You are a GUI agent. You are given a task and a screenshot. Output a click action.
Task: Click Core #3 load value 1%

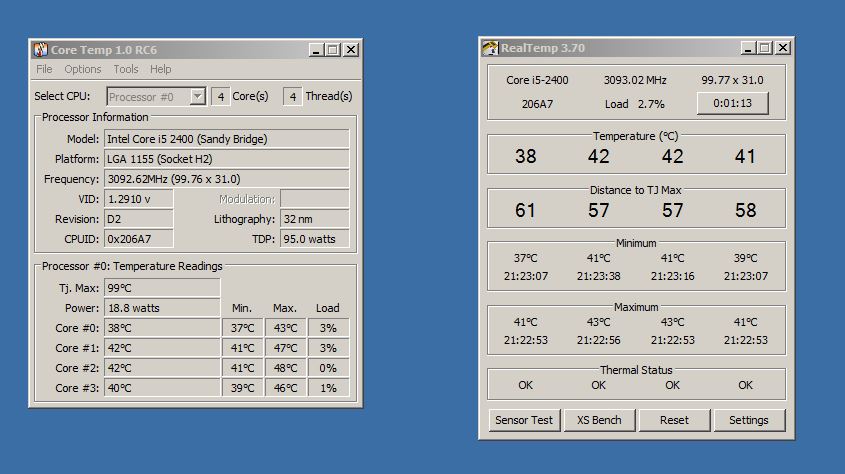pyautogui.click(x=328, y=388)
